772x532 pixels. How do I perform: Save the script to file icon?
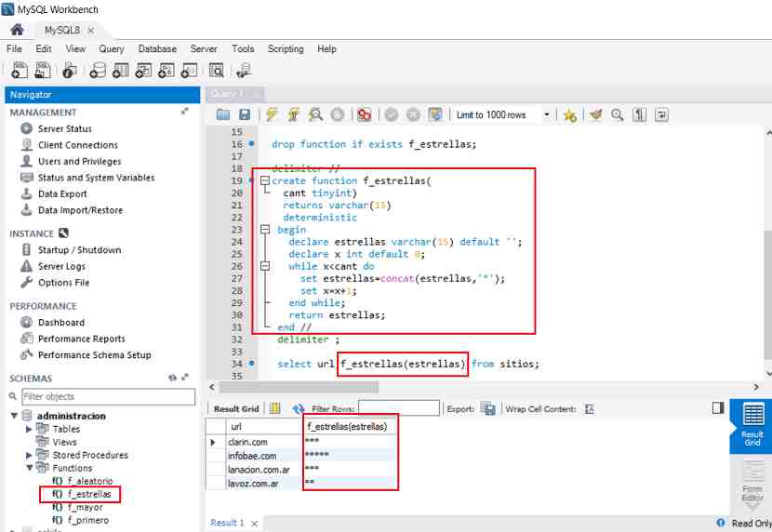245,114
